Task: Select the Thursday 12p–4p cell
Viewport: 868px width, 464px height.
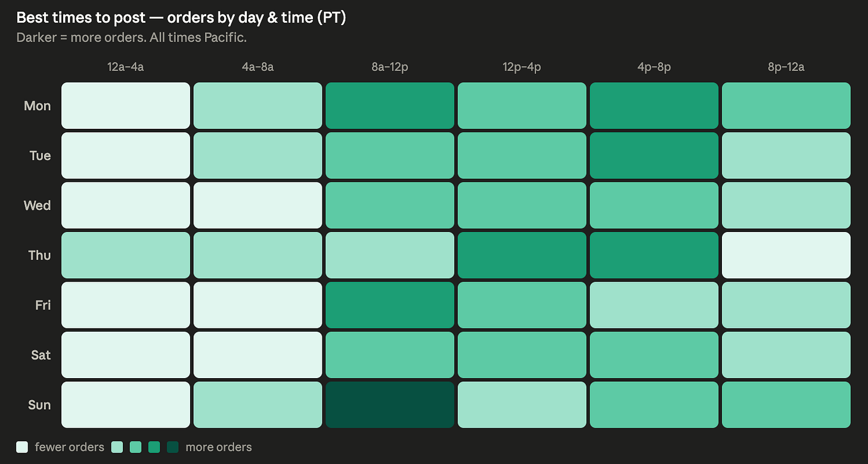Action: coord(522,255)
